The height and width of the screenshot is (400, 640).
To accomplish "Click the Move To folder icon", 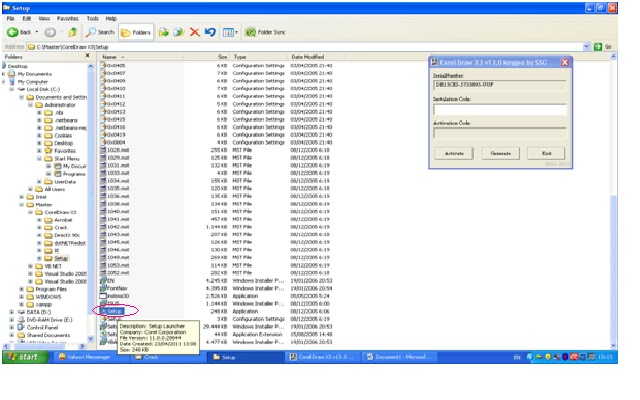I will [164, 32].
